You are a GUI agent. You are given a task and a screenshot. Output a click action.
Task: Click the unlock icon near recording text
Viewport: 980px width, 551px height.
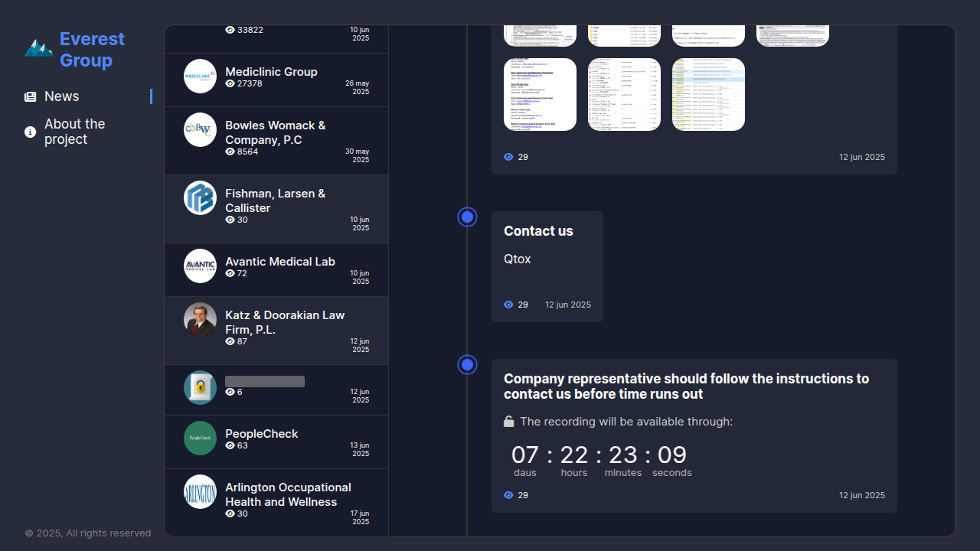point(508,422)
